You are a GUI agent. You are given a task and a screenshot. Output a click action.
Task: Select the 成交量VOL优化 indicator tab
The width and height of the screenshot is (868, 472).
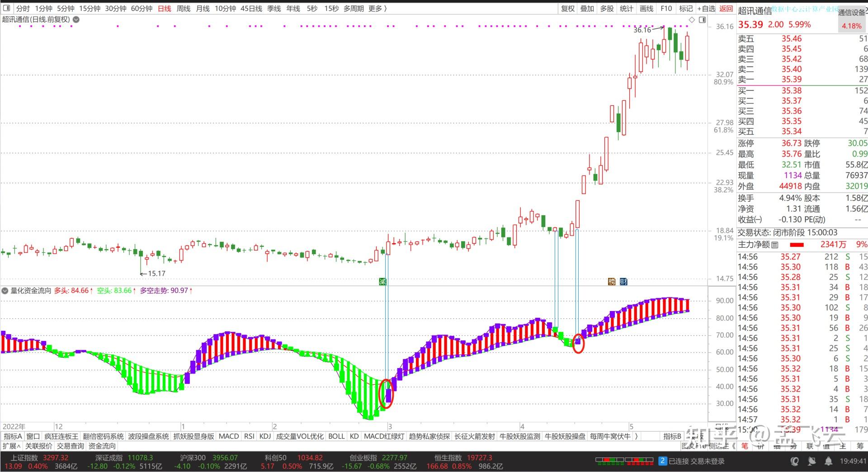[x=300, y=436]
